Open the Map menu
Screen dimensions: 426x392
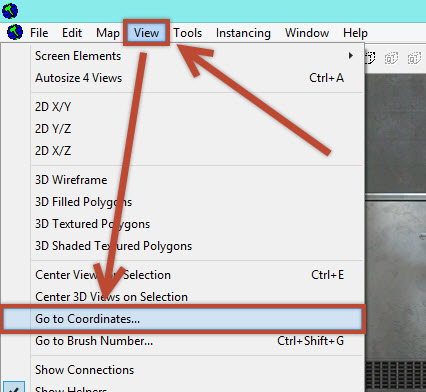(108, 33)
